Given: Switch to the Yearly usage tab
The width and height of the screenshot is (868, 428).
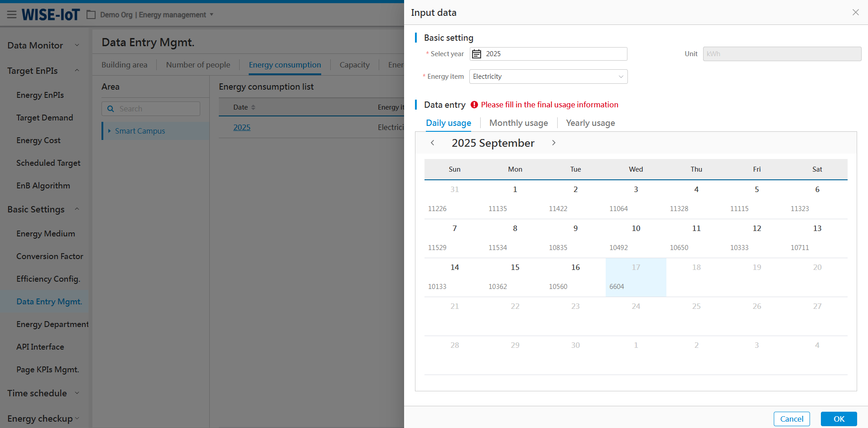Looking at the screenshot, I should 590,123.
